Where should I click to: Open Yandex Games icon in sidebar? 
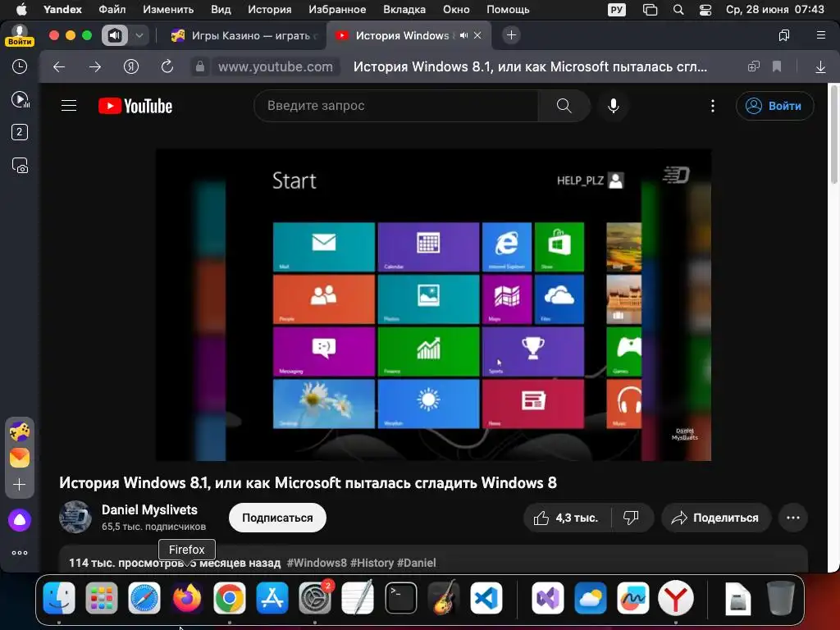pos(20,431)
